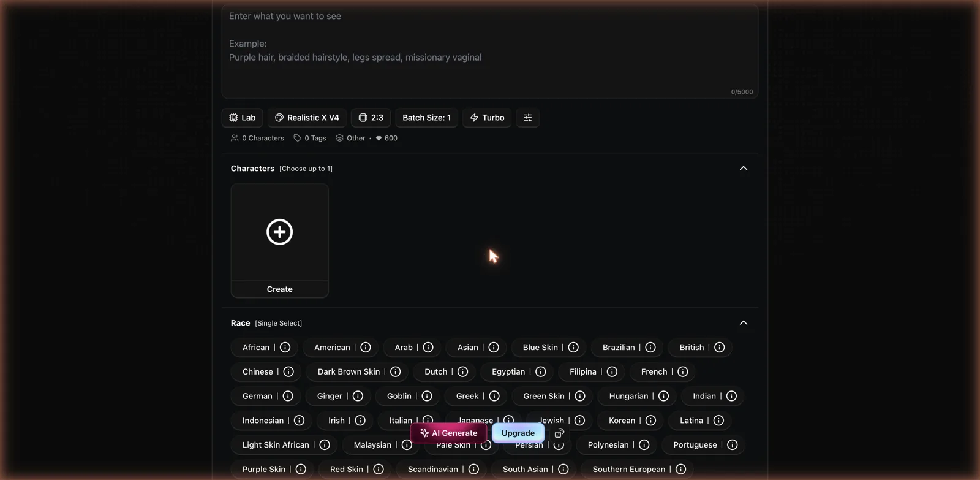Screen dimensions: 980x480
Task: Select the Light Skin African tag
Action: click(276, 445)
